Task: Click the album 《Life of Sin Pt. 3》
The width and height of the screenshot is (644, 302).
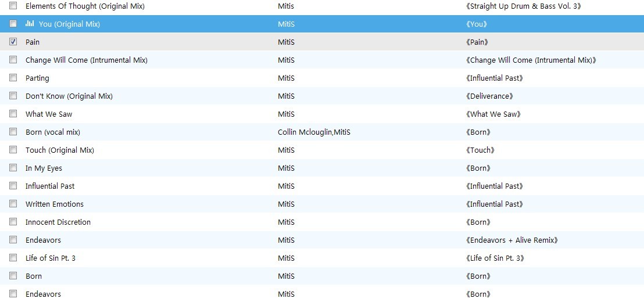Action: pos(495,258)
